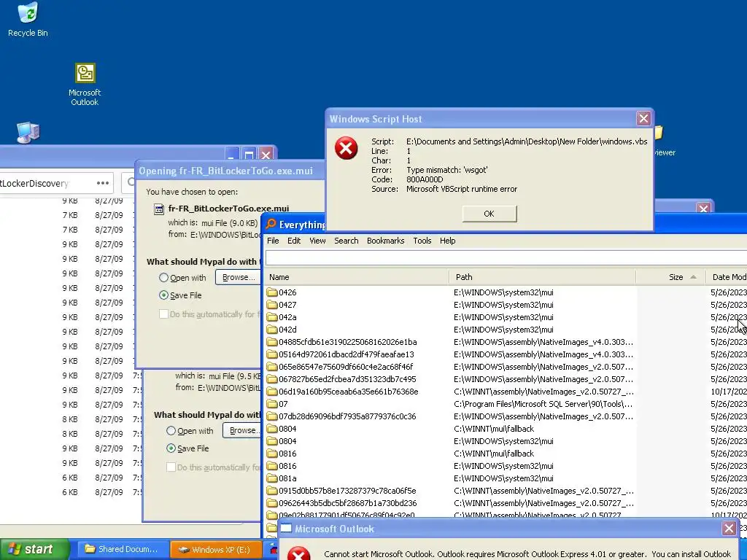This screenshot has height=560, width=747.
Task: Switch to Shared Documents taskbar button
Action: (122, 549)
